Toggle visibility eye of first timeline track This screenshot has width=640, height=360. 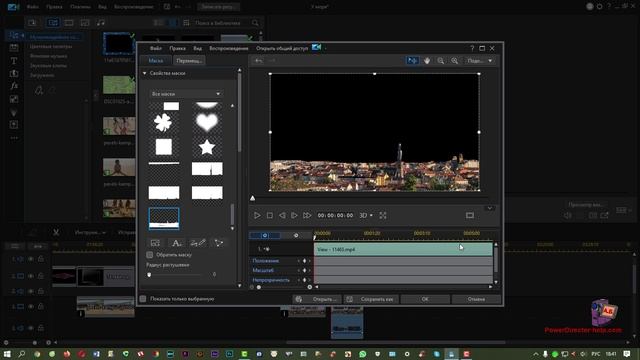click(31, 259)
